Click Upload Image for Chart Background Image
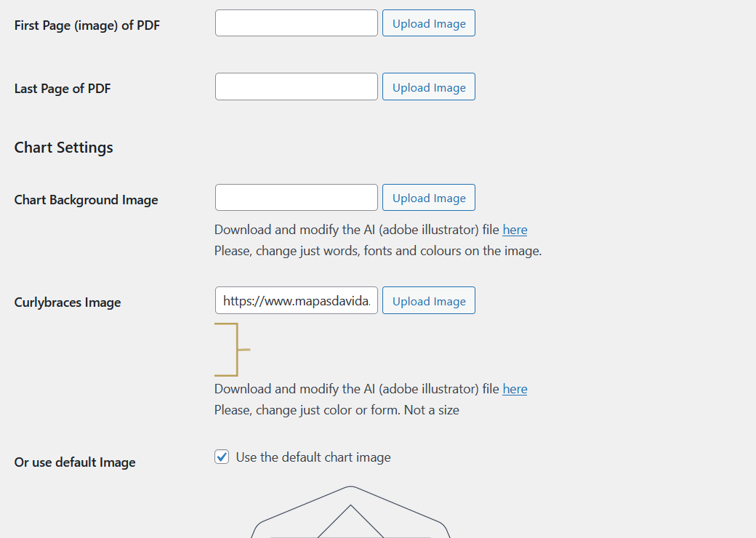This screenshot has height=538, width=756. [428, 197]
